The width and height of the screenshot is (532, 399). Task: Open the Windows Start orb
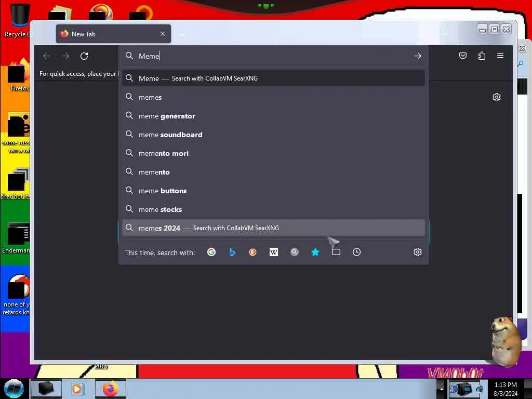tap(14, 389)
